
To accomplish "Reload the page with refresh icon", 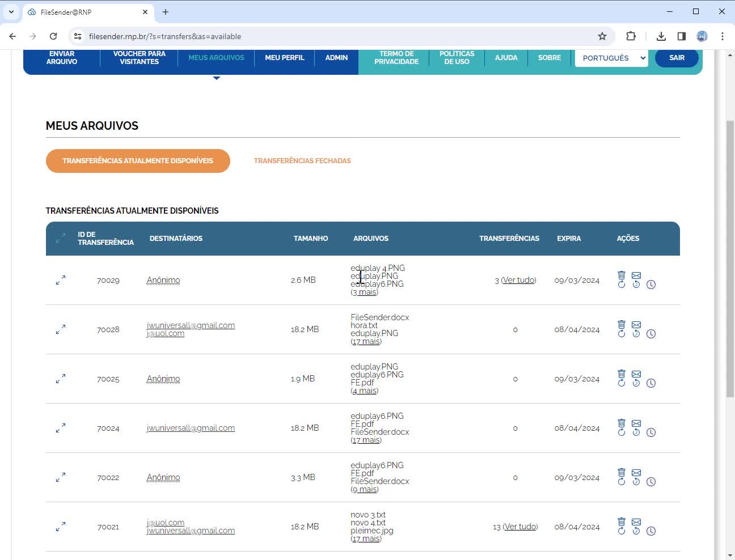I will 53,36.
